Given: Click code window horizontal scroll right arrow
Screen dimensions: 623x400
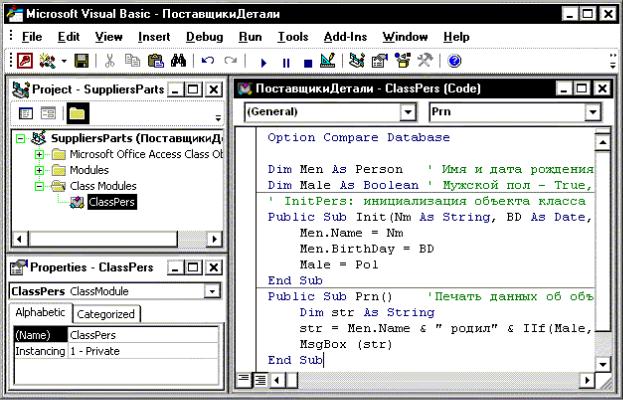Looking at the screenshot, I should 587,380.
